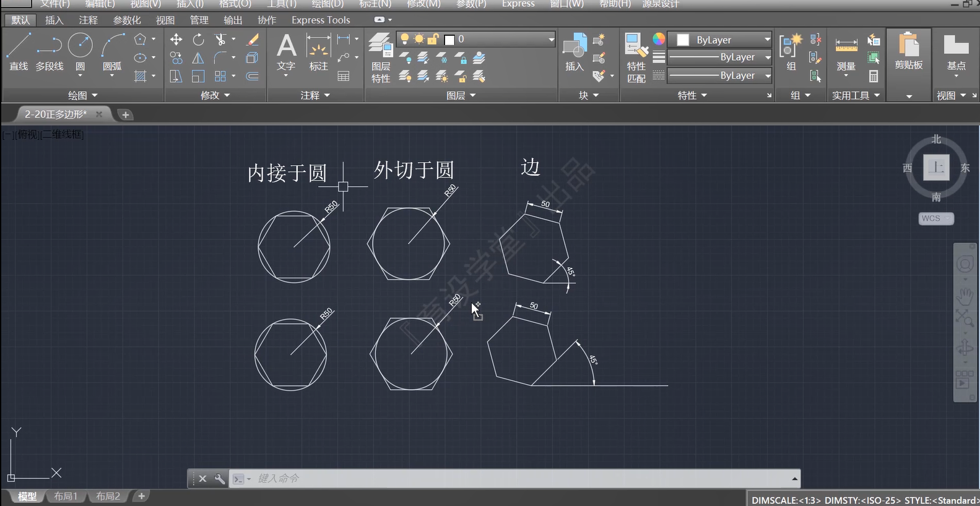Open the ByLayer color dropdown
980x506 pixels.
[x=768, y=40]
